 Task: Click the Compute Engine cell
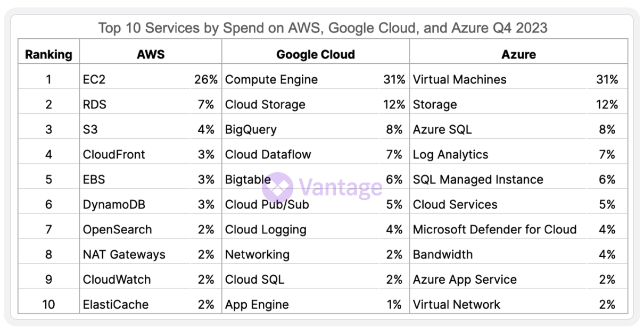click(x=271, y=80)
